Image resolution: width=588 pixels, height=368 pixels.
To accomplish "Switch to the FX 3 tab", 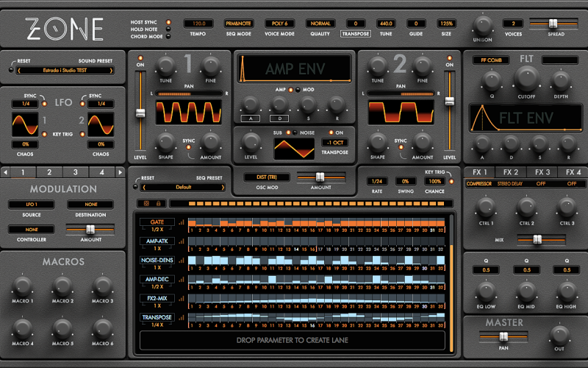I will click(542, 172).
